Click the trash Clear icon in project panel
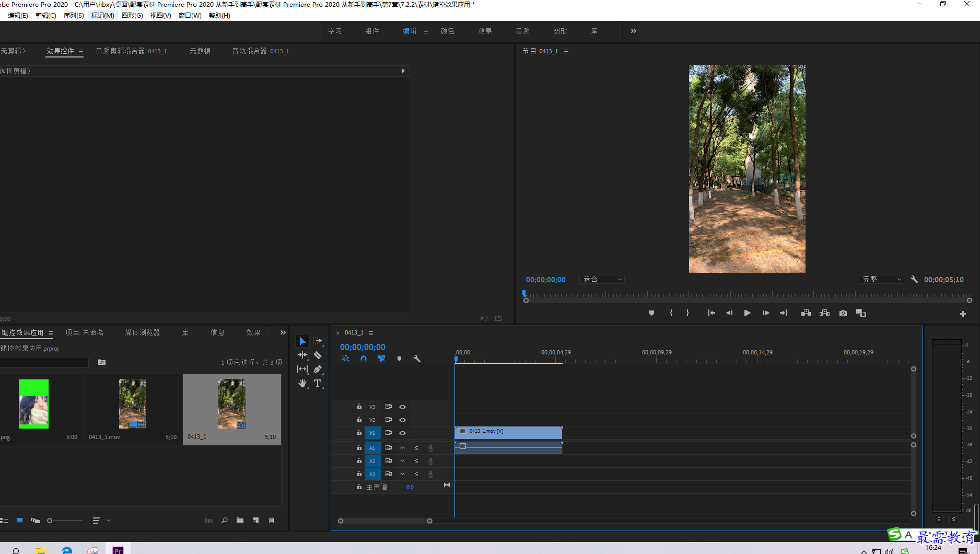Screen dimensions: 980x554 [x=271, y=520]
